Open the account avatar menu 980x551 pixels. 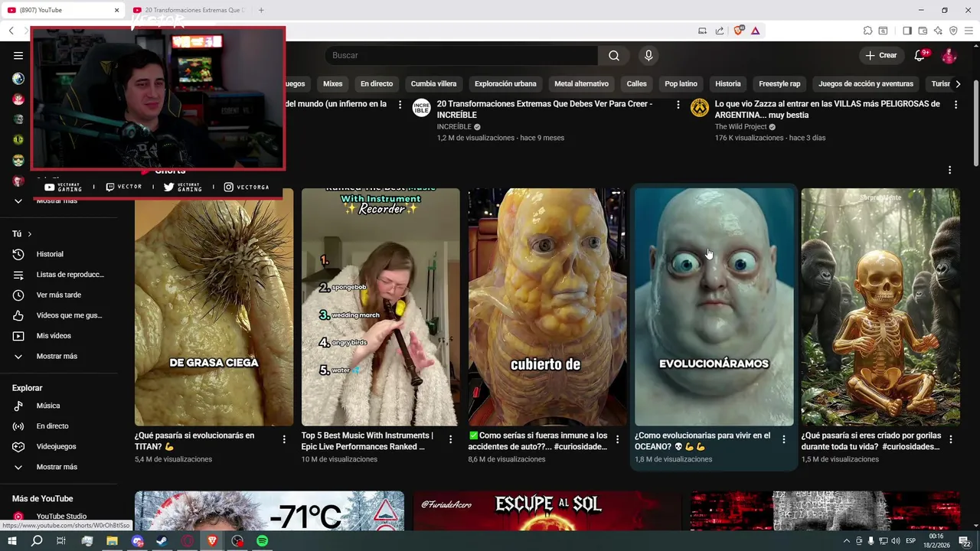(x=949, y=55)
